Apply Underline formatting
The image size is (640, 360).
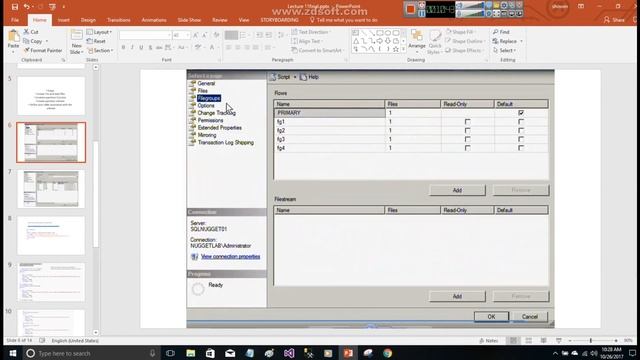(141, 48)
